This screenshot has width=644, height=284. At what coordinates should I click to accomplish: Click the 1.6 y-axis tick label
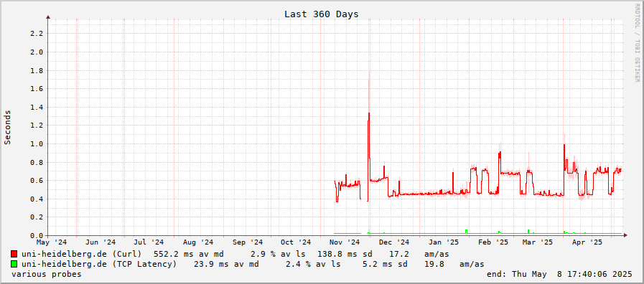click(x=37, y=89)
